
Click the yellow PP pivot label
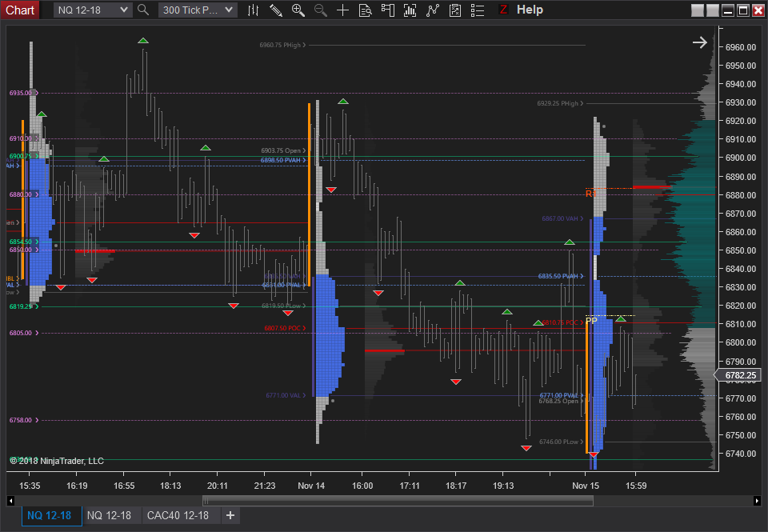click(592, 321)
